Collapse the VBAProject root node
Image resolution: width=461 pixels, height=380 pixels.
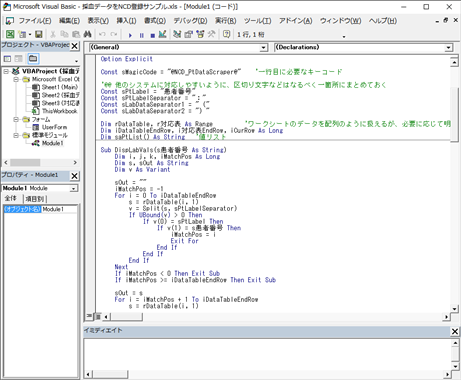point(6,71)
